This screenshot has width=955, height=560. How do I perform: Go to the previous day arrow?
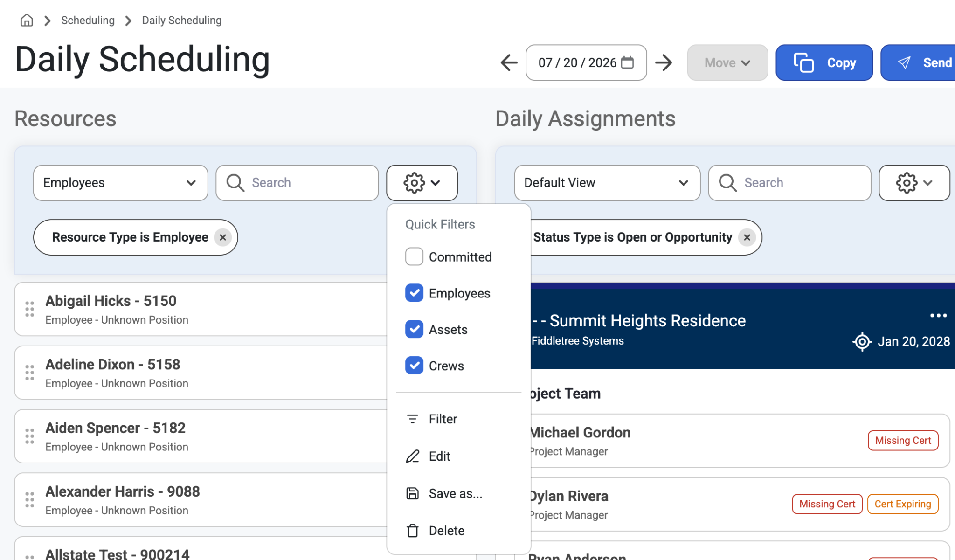tap(509, 62)
